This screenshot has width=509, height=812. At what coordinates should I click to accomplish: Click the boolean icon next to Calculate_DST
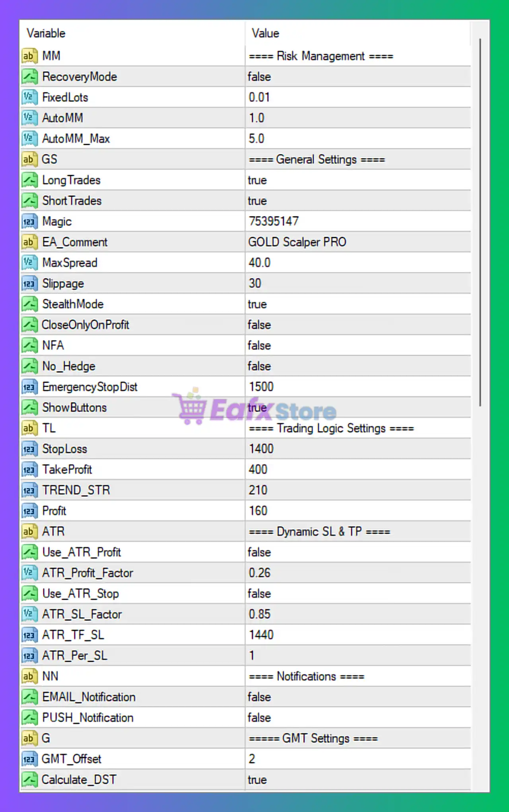pos(29,780)
